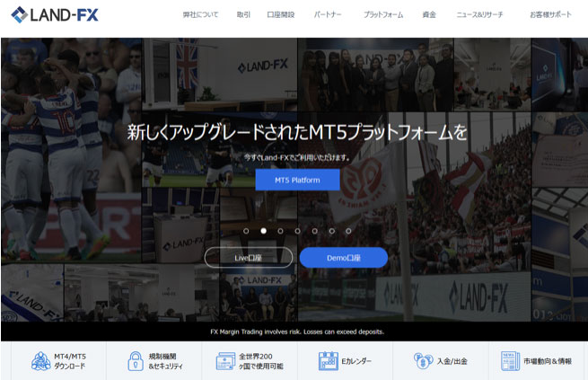Open the Eカレンダー link
The height and width of the screenshot is (380, 588).
pos(356,361)
